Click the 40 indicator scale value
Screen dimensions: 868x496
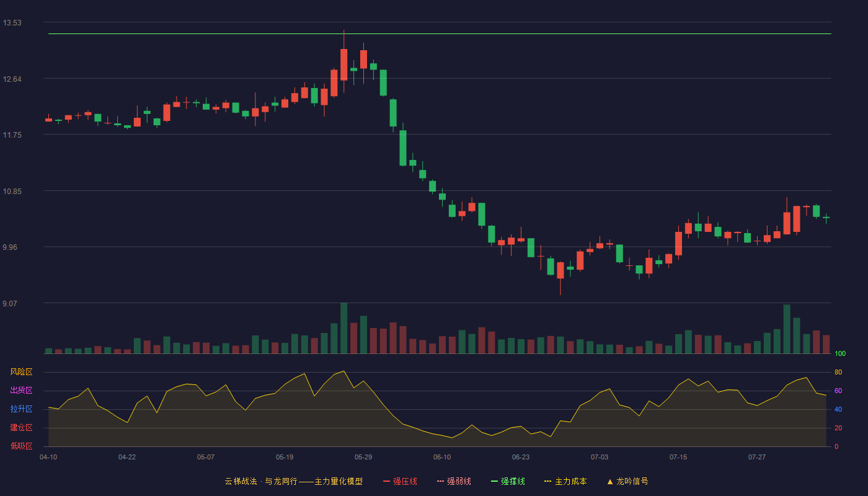click(838, 409)
